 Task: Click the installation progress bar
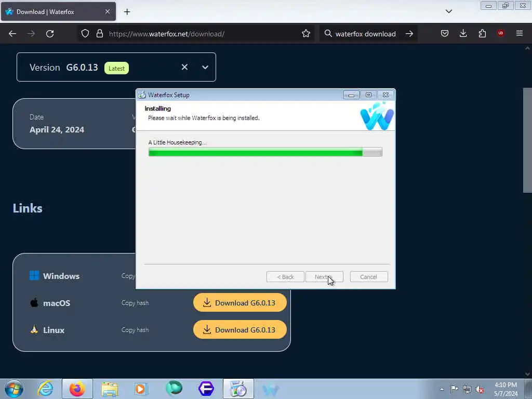[x=265, y=152]
